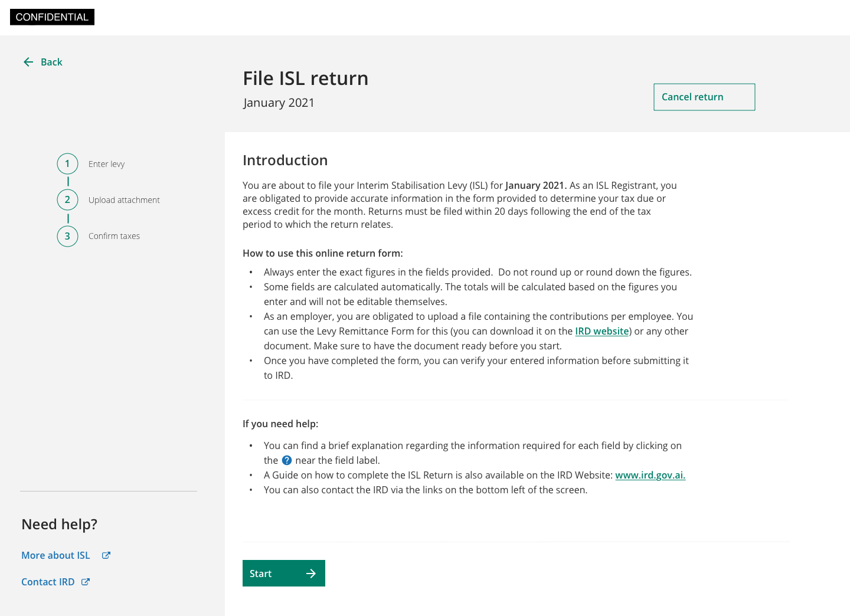The image size is (850, 616).
Task: Select the step 1 circle indicator
Action: 67,164
